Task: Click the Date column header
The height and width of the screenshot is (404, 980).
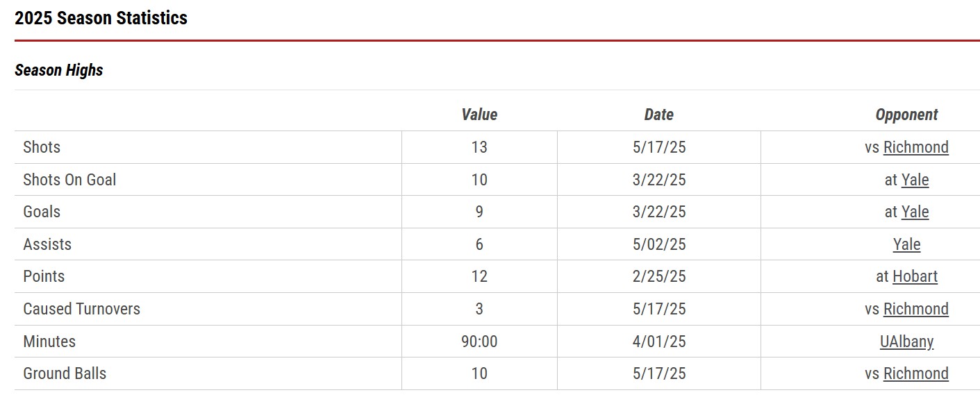Action: (658, 115)
